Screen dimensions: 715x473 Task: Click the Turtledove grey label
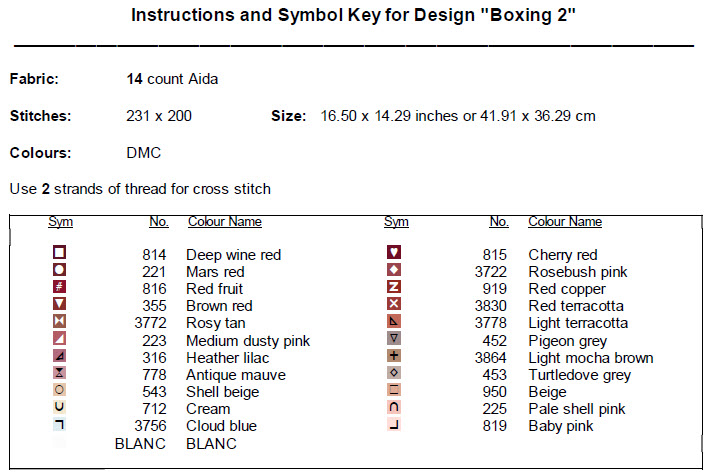coord(579,375)
